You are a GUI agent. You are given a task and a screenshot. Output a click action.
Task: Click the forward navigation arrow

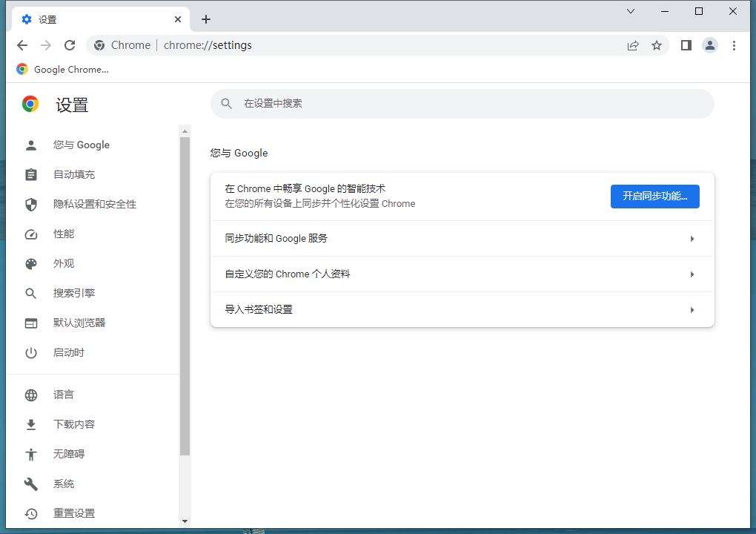[46, 45]
